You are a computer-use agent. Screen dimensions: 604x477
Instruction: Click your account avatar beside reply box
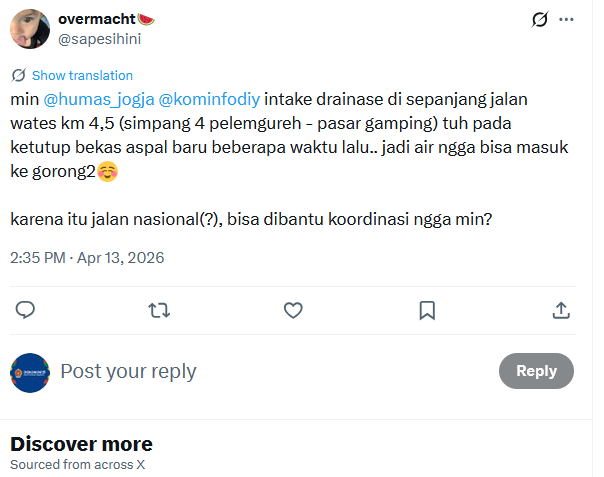pos(30,372)
